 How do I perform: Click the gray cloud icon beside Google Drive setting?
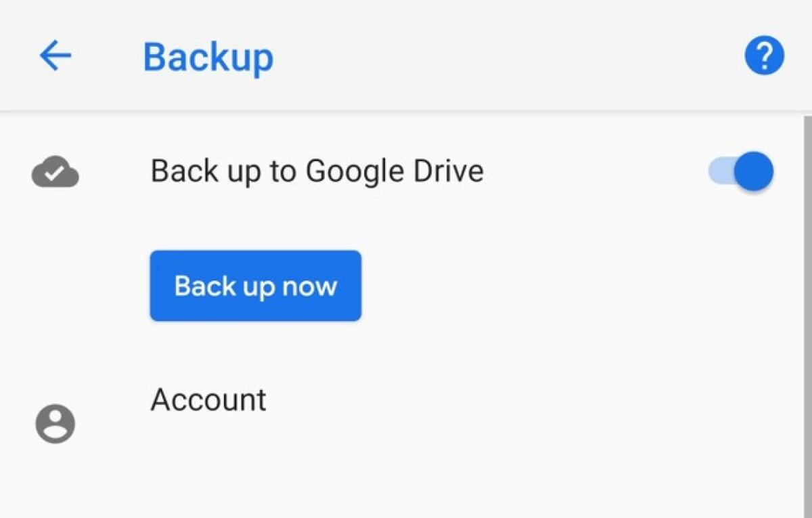click(54, 171)
